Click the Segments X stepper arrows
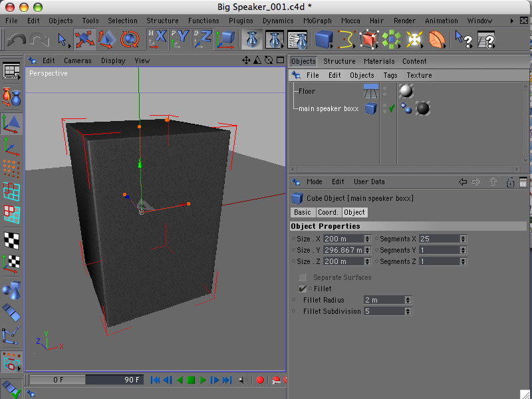Viewport: 532px width, 399px height. (463, 239)
